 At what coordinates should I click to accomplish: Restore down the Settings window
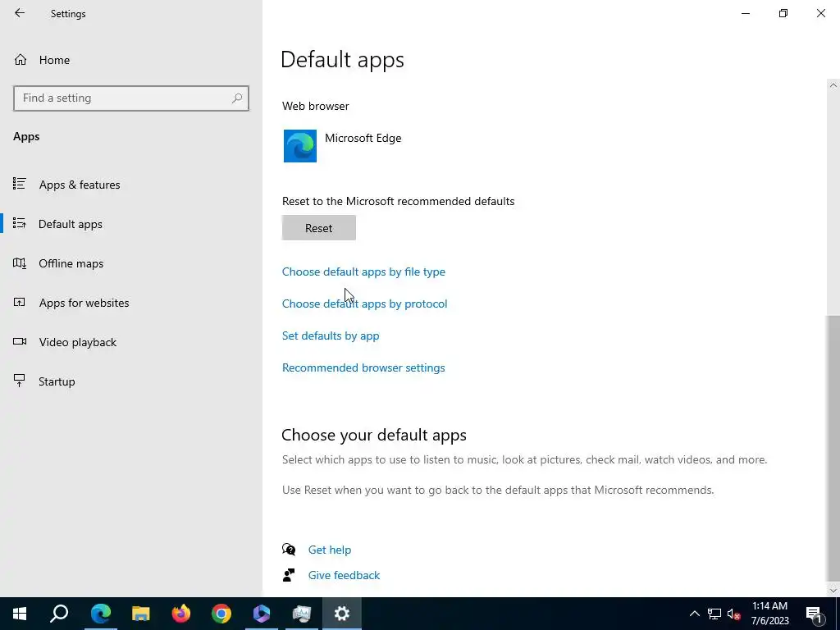783,13
